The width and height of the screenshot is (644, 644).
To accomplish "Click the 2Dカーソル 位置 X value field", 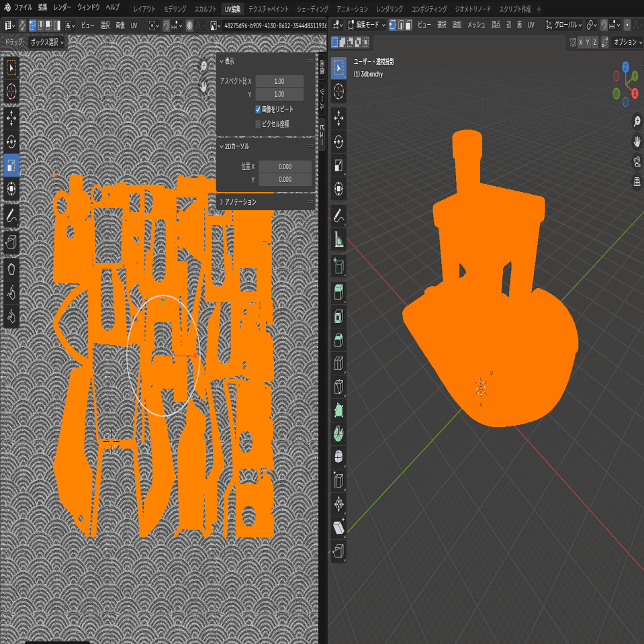I will click(x=285, y=167).
